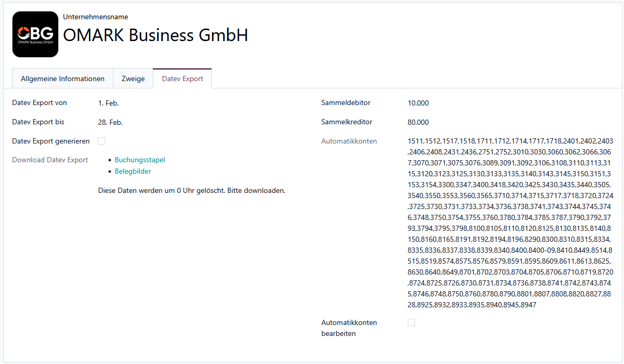Click the Unternehmensname label above the company name
The width and height of the screenshot is (624, 364).
pos(96,17)
